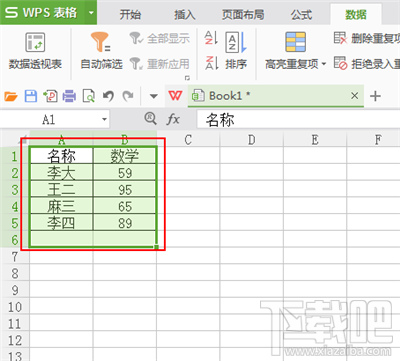Click the selection fill handle square
This screenshot has width=400, height=361.
(x=156, y=247)
